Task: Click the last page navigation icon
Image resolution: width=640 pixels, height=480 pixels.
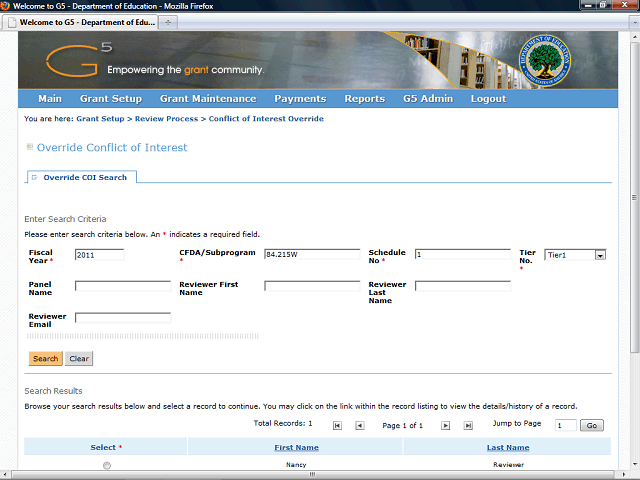Action: pos(468,425)
